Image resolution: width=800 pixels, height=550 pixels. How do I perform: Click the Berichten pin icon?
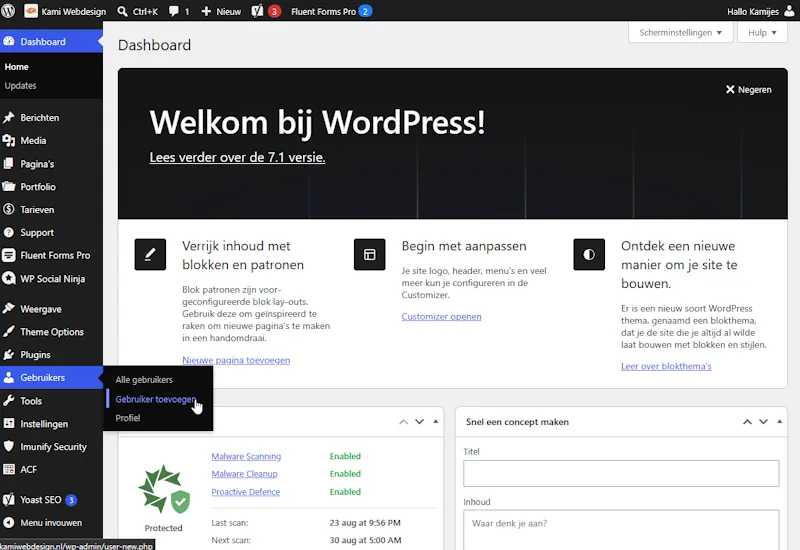coord(9,117)
